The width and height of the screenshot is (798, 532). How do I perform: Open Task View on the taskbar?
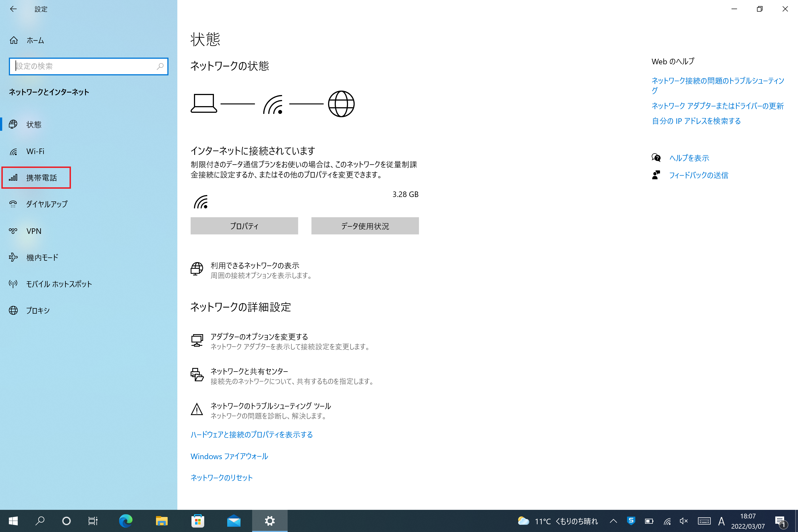[93, 521]
